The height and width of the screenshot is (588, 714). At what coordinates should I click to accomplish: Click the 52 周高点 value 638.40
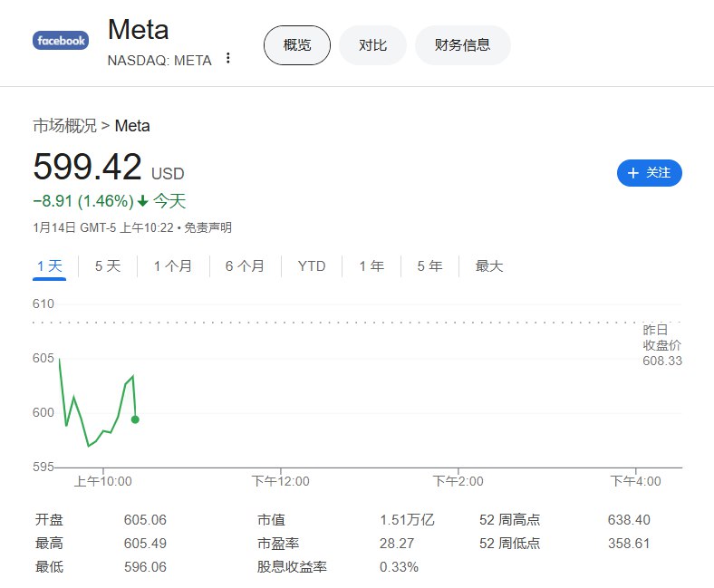pos(629,520)
